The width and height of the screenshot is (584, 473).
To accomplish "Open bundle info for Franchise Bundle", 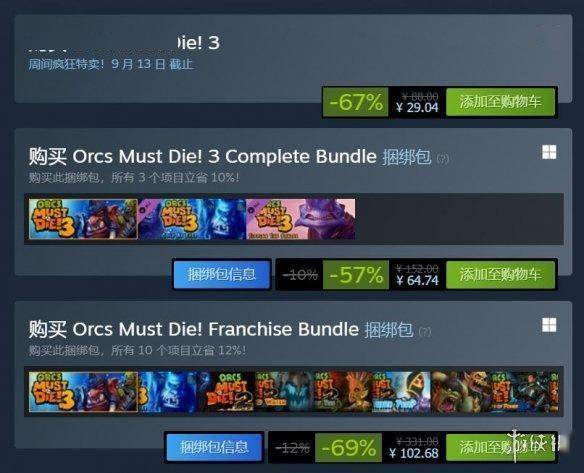I will point(214,447).
